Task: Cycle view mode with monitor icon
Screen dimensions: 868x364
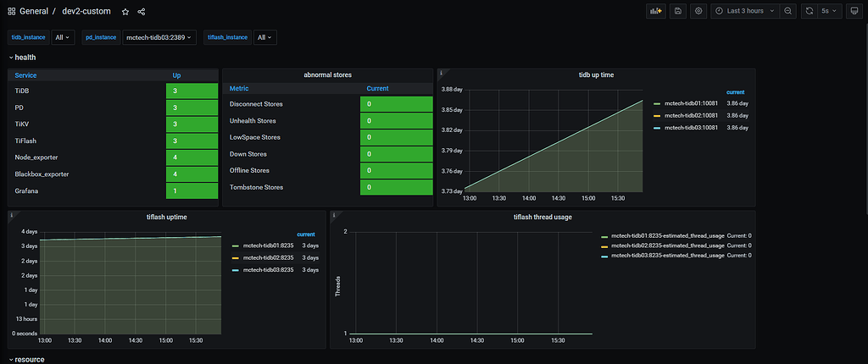Action: (853, 11)
